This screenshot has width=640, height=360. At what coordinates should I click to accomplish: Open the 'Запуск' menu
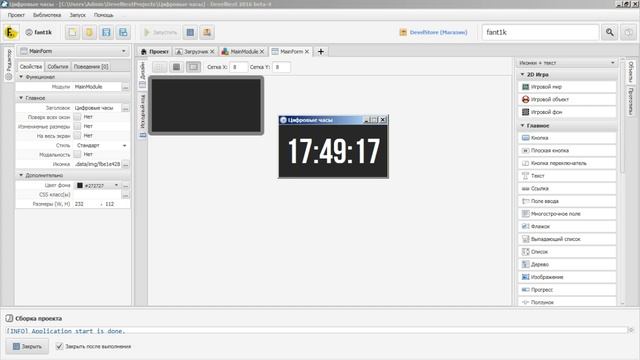78,15
